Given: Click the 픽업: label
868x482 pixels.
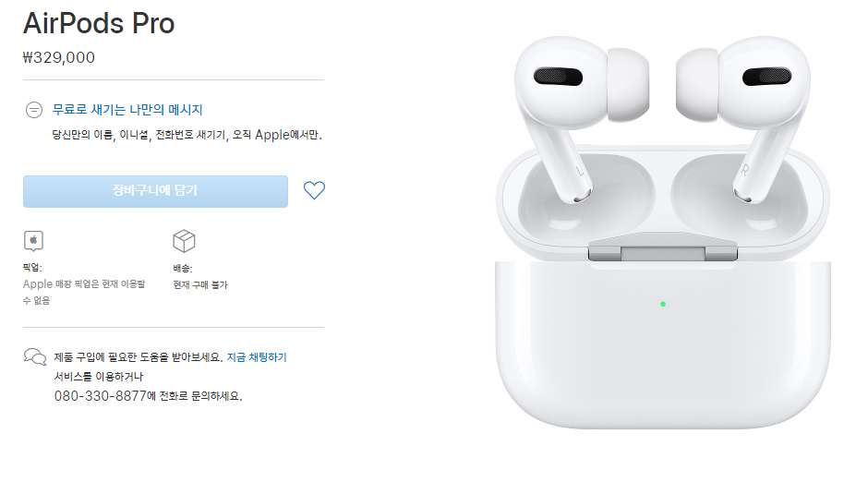Looking at the screenshot, I should click(33, 268).
